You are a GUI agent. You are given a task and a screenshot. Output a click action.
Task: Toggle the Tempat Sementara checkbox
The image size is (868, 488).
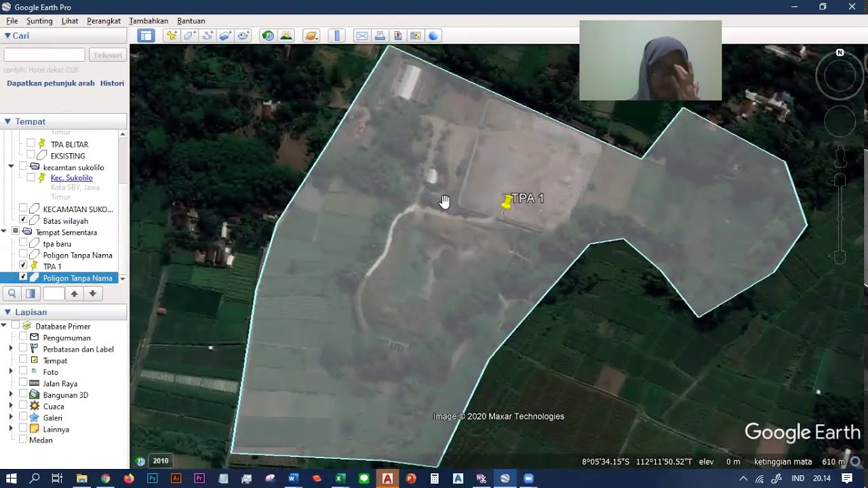[16, 232]
